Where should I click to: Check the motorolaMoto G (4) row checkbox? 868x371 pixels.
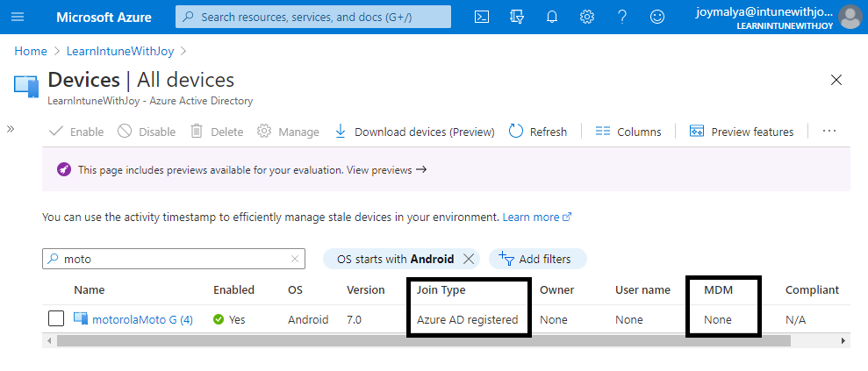click(x=56, y=319)
